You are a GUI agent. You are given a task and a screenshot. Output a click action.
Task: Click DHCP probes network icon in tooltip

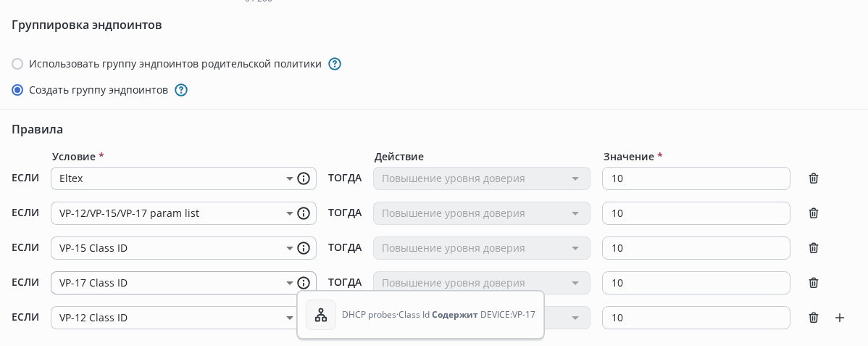[x=321, y=315]
